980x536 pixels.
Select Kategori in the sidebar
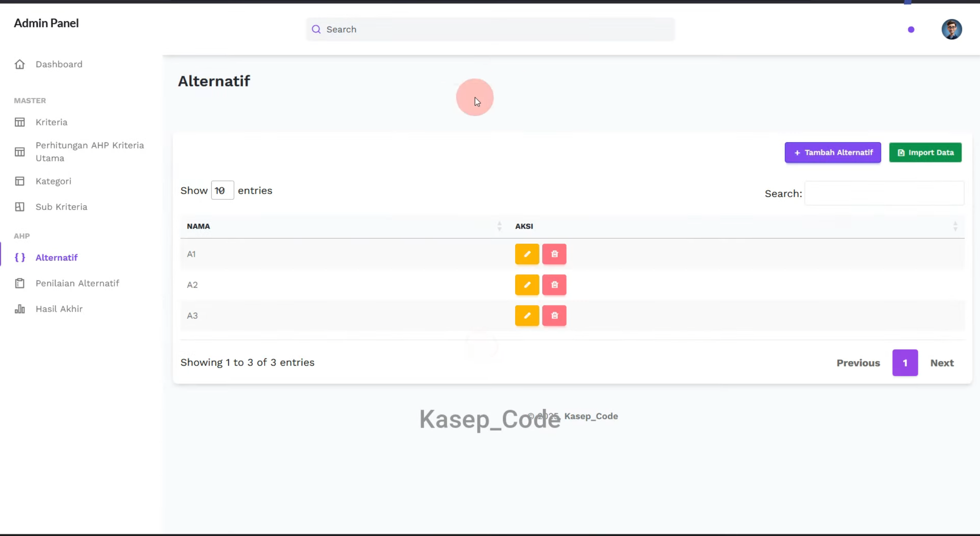click(x=53, y=181)
